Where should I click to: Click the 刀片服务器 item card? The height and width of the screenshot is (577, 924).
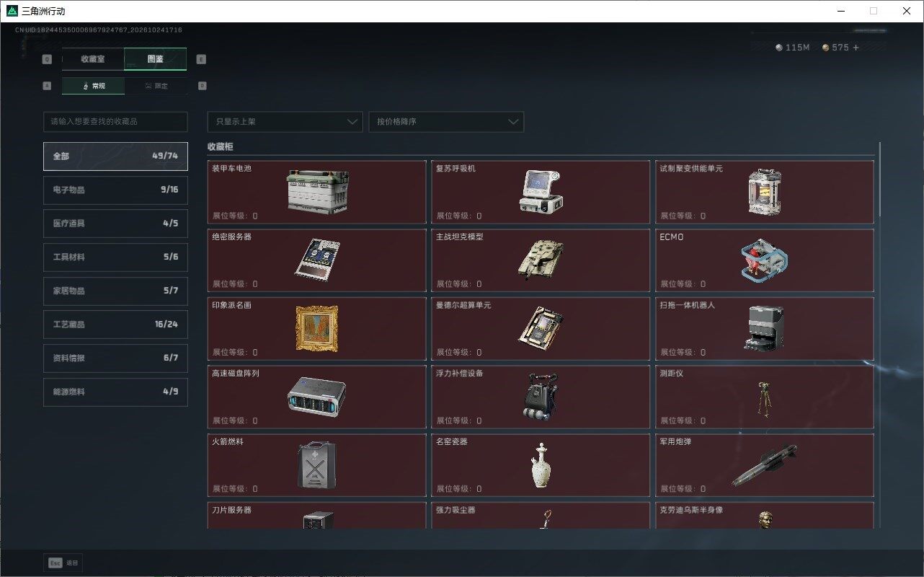pos(317,515)
